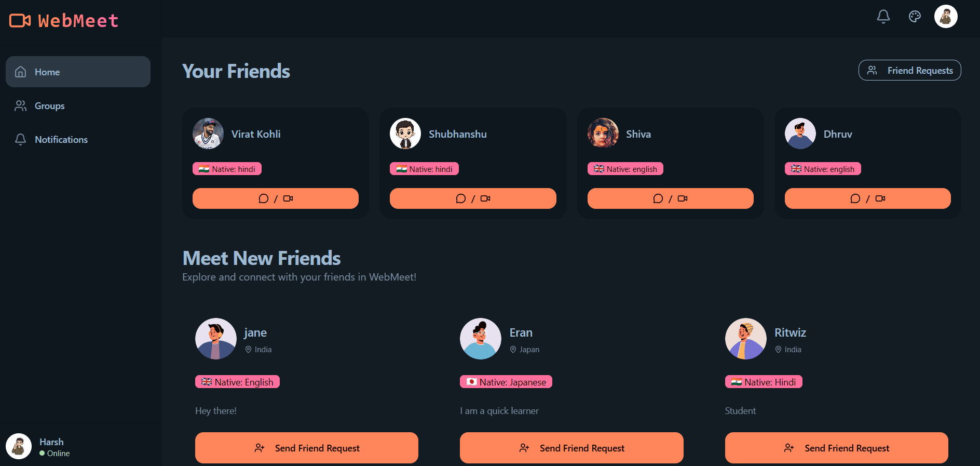View Virat Kohli's profile picture

208,134
